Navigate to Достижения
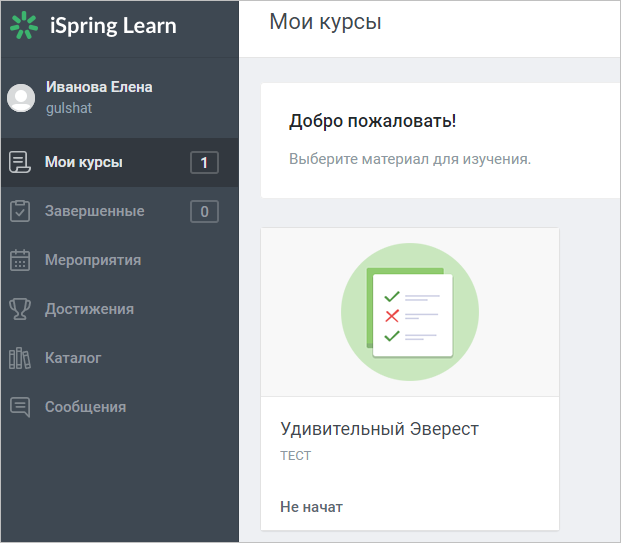The image size is (621, 543). point(120,309)
